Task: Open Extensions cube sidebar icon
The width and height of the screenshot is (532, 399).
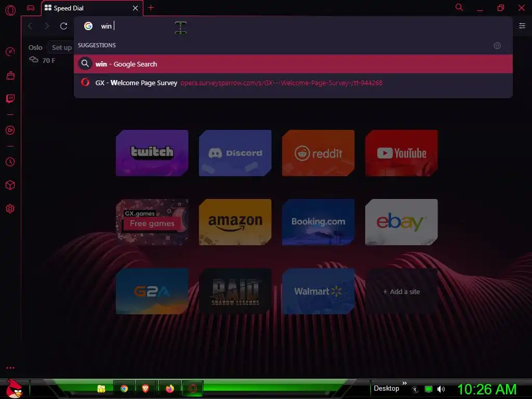Action: 10,185
